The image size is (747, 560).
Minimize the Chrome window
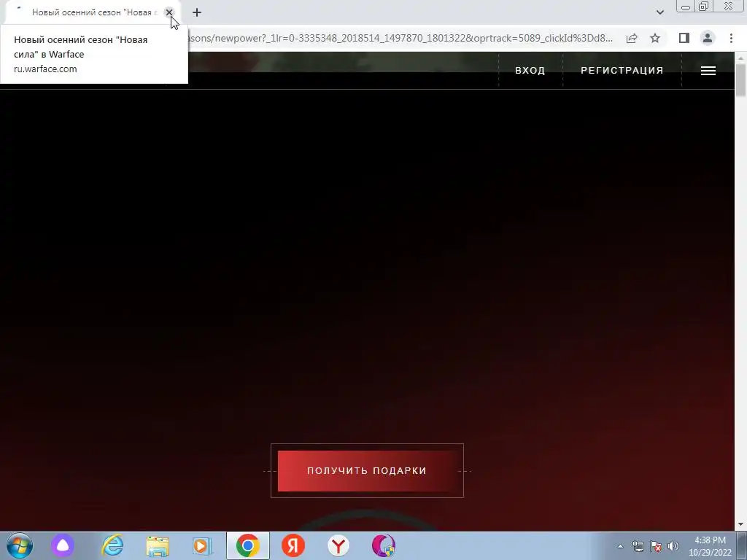point(686,7)
